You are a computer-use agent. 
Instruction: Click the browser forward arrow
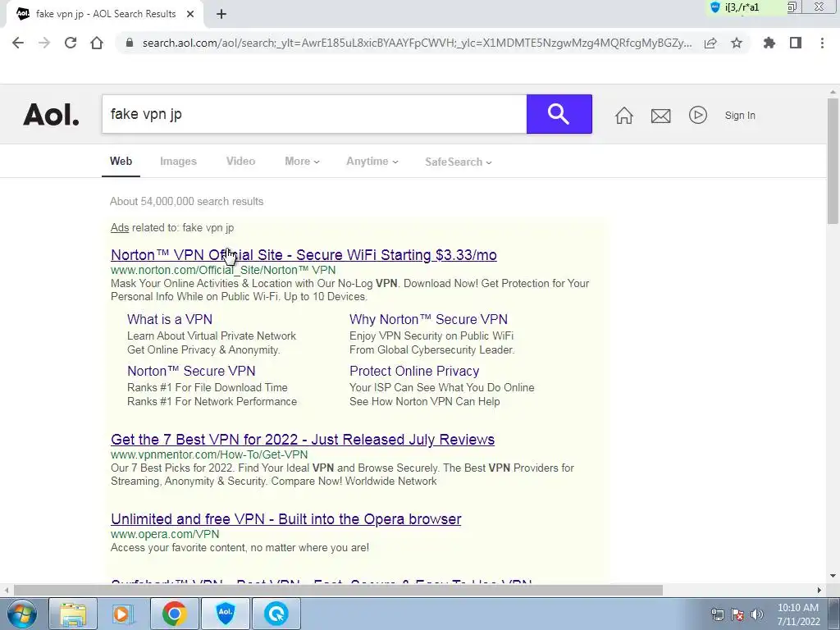click(44, 43)
